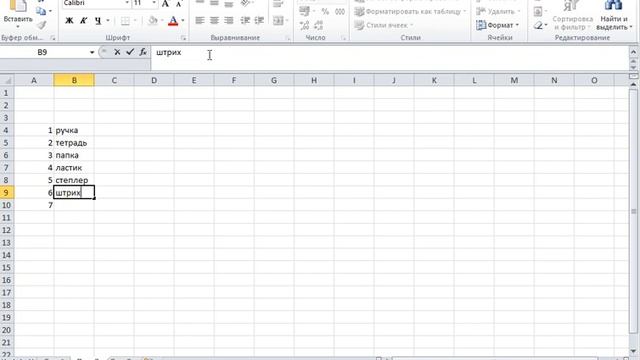Click the formula bar text штрих
The width and height of the screenshot is (640, 360).
coord(169,53)
